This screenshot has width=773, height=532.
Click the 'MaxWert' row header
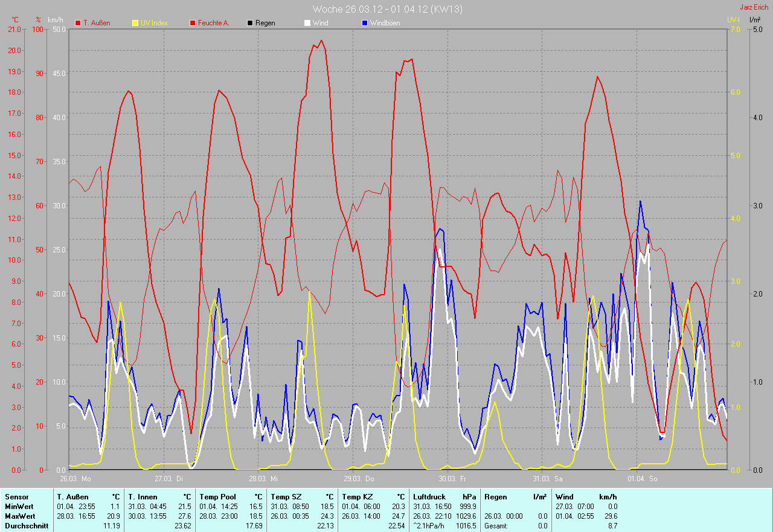click(x=20, y=516)
